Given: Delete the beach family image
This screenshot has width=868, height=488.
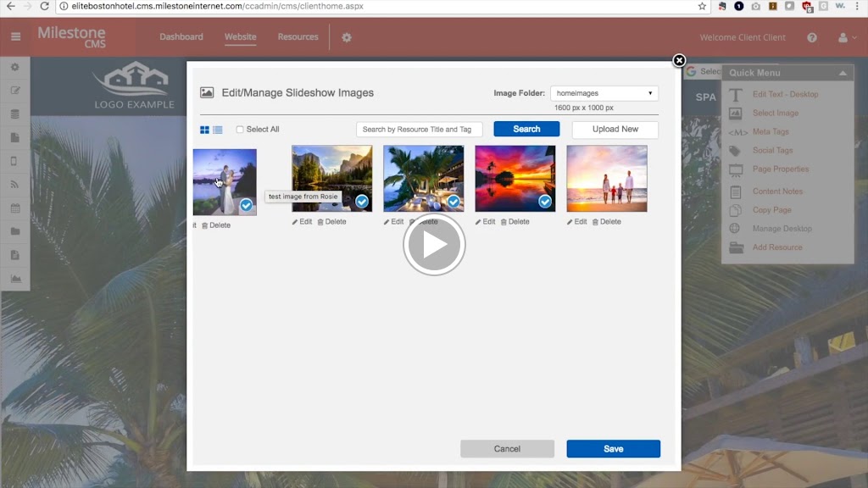Looking at the screenshot, I should [x=607, y=222].
